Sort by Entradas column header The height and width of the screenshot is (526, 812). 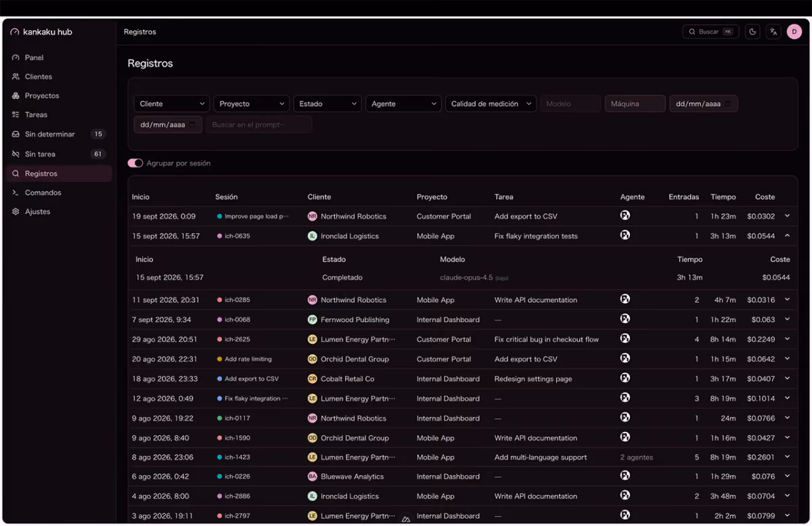683,197
